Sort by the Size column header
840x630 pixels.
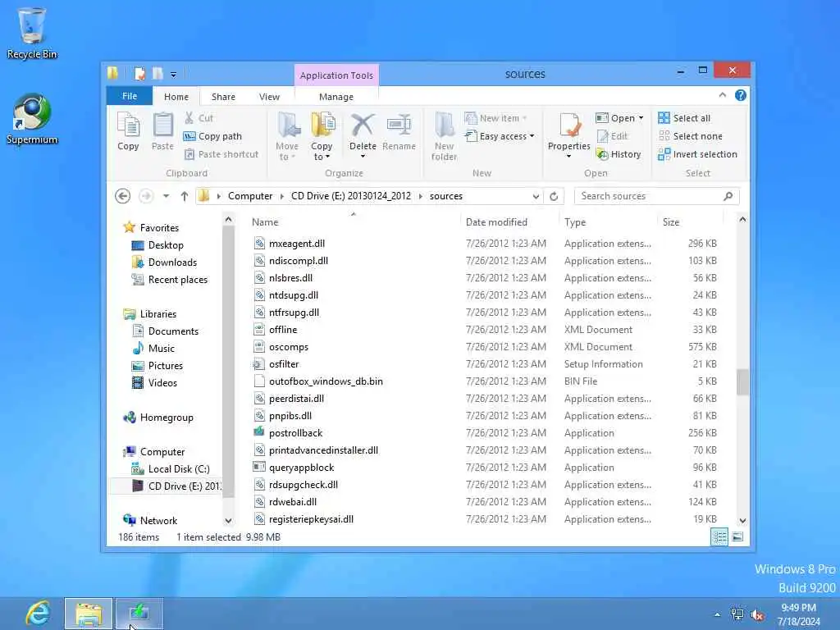(690, 221)
